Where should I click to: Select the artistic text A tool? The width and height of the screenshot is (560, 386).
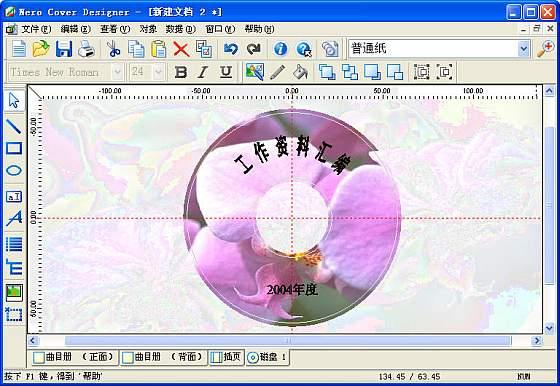[14, 219]
